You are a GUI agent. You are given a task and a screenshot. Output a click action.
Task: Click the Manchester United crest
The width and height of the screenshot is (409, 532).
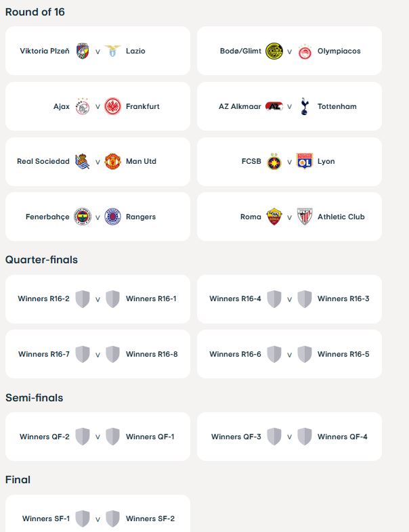pyautogui.click(x=112, y=162)
